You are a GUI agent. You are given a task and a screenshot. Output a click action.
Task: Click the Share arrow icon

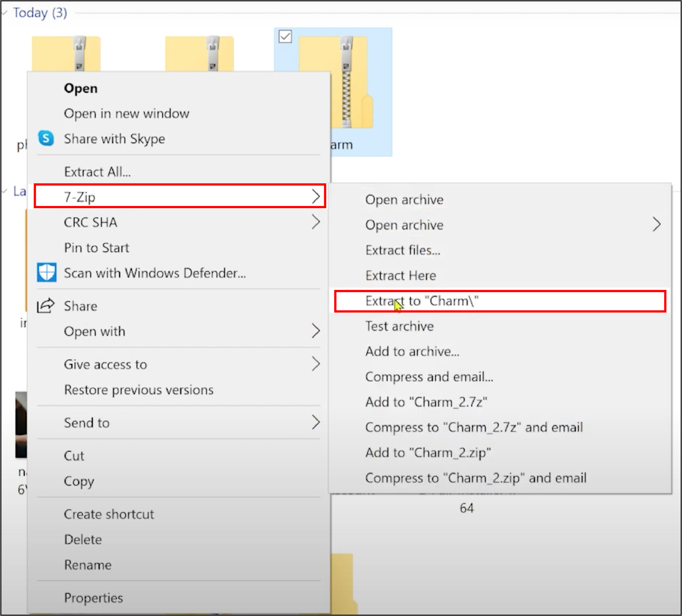[46, 306]
